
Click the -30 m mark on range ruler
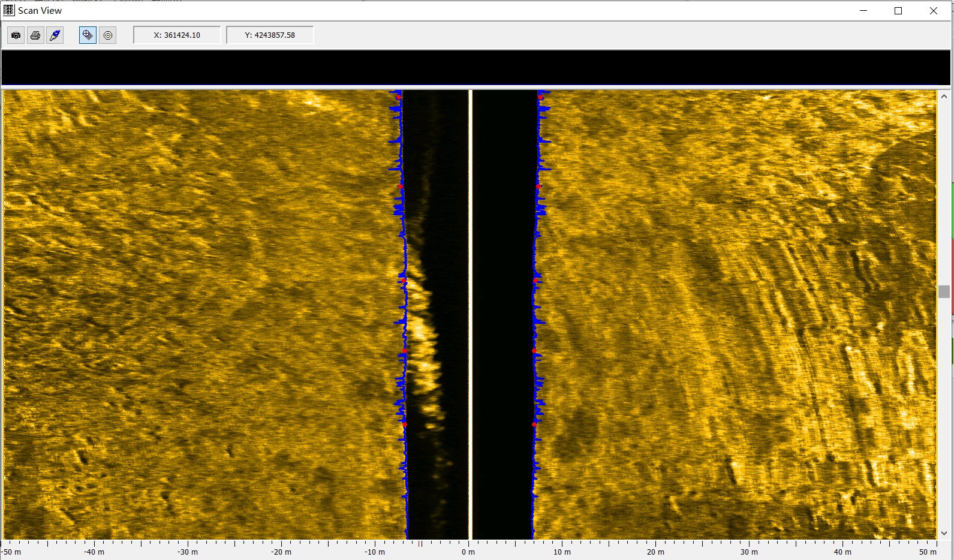click(188, 552)
